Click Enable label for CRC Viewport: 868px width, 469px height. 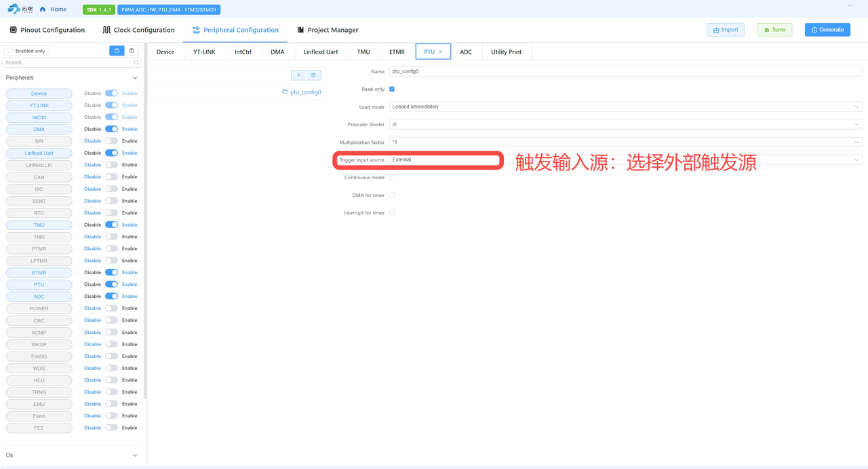click(130, 320)
